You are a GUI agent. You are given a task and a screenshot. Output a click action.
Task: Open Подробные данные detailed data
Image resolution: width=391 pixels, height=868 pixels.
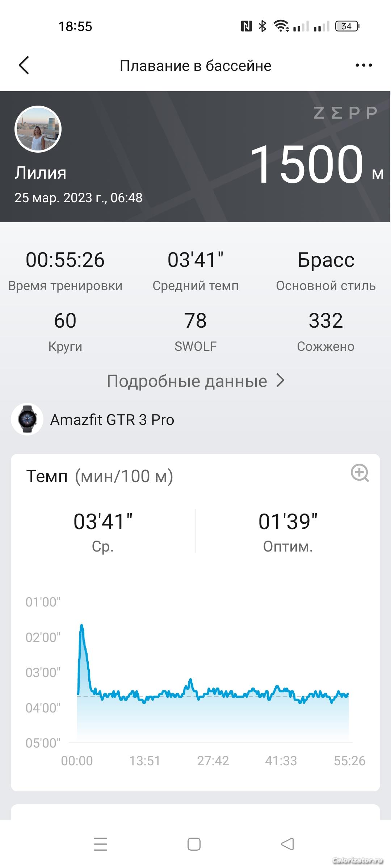pyautogui.click(x=187, y=381)
